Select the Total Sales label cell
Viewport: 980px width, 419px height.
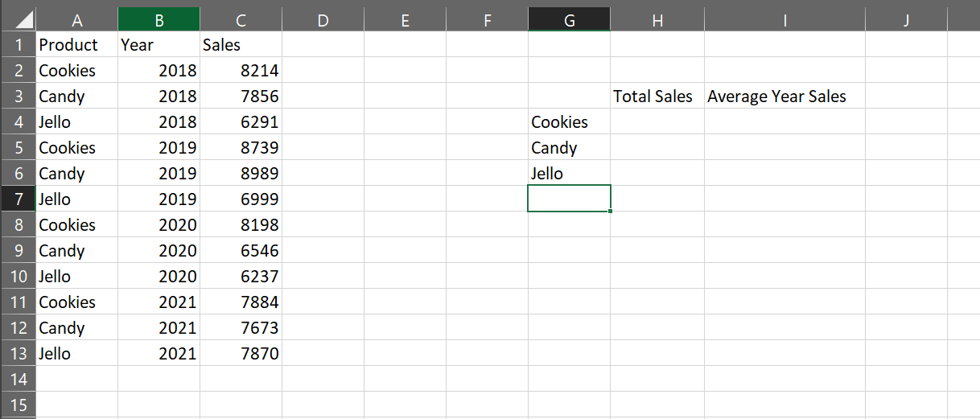(657, 97)
